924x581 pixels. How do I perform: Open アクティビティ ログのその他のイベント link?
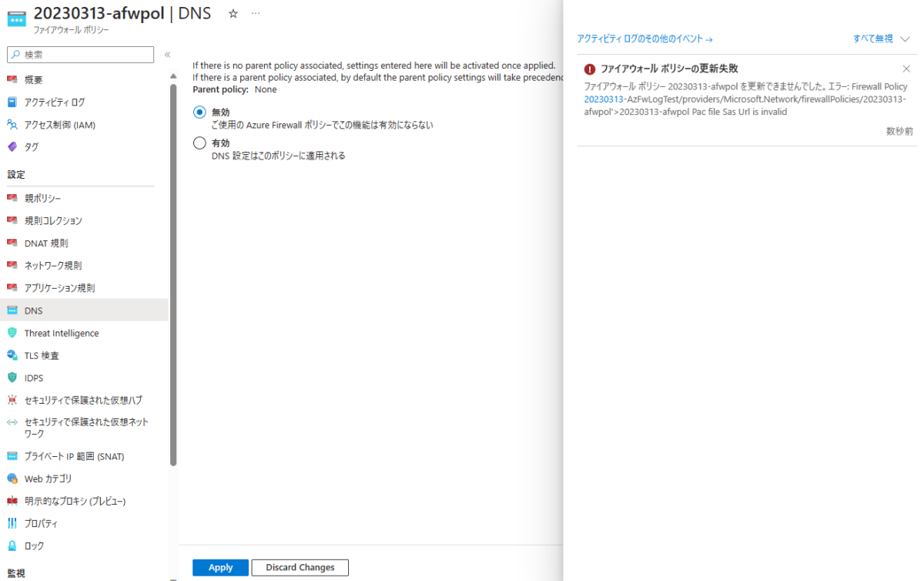[x=644, y=39]
